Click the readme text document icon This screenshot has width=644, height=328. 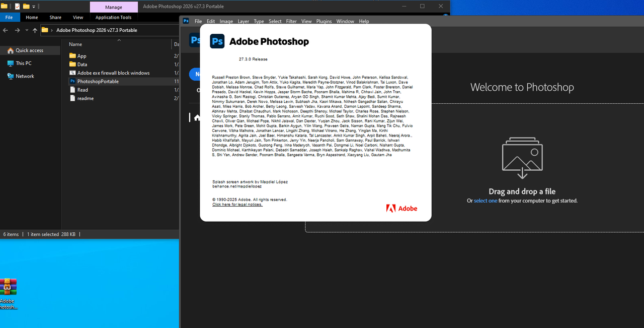point(72,98)
